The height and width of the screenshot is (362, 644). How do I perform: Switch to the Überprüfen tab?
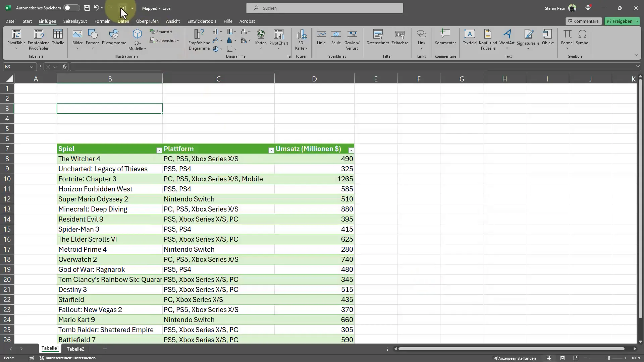click(x=147, y=21)
